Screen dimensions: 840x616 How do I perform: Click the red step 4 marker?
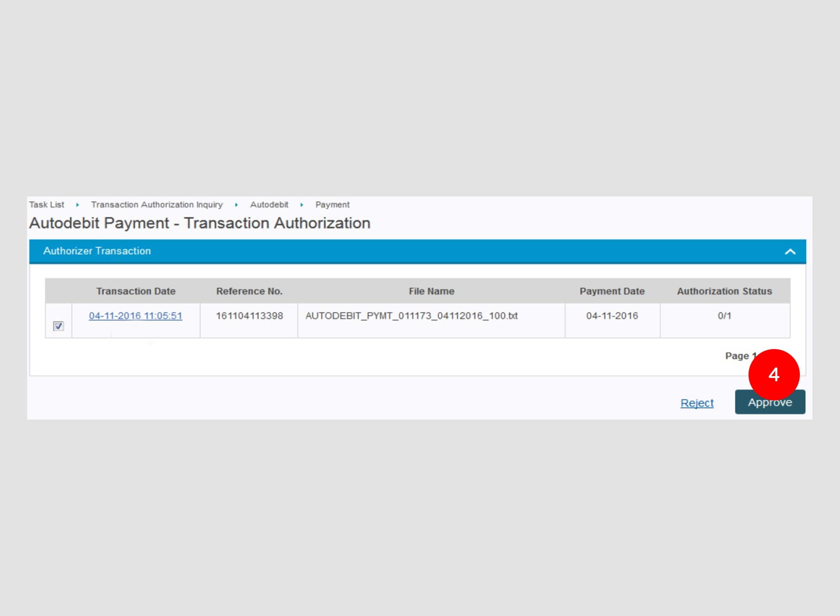(x=774, y=374)
